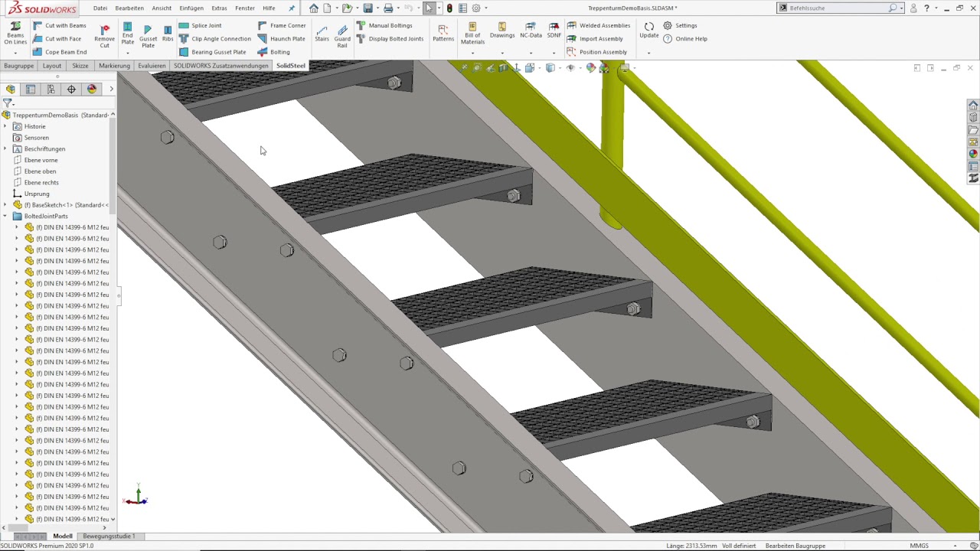Click the Beams On Lines tool
Screen dimensions: 980x551
coord(15,34)
